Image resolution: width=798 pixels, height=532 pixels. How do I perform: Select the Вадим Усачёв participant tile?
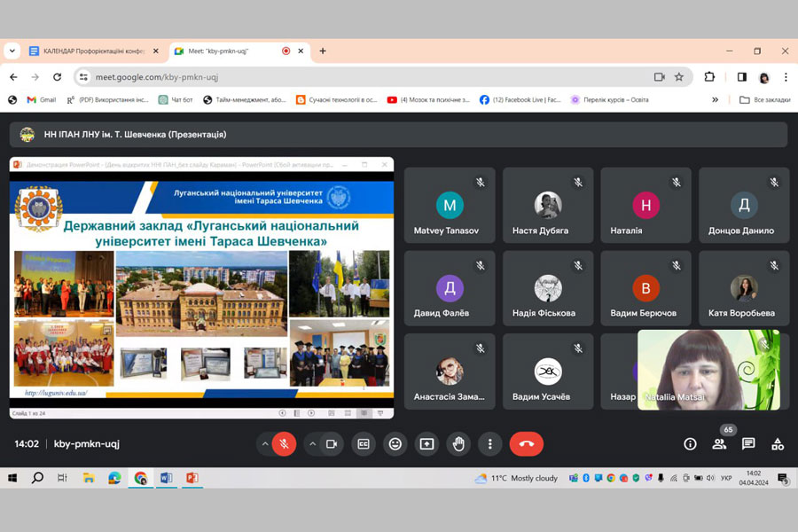tap(548, 372)
